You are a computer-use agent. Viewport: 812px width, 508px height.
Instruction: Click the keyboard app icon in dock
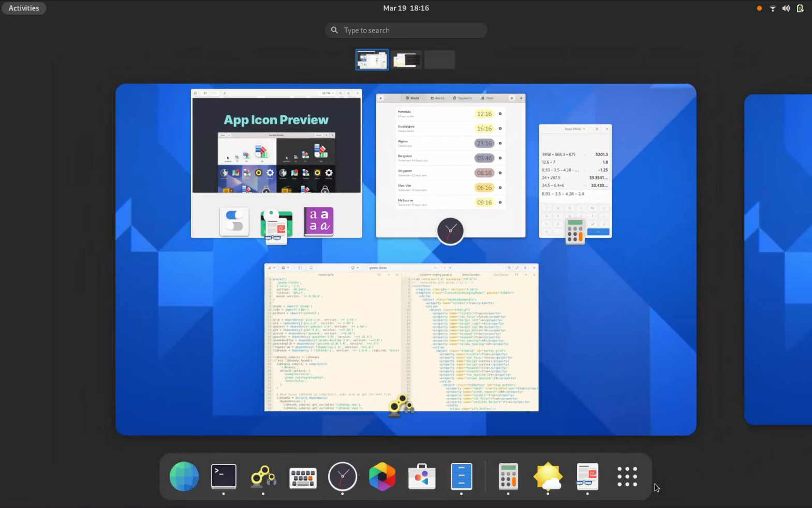(303, 476)
